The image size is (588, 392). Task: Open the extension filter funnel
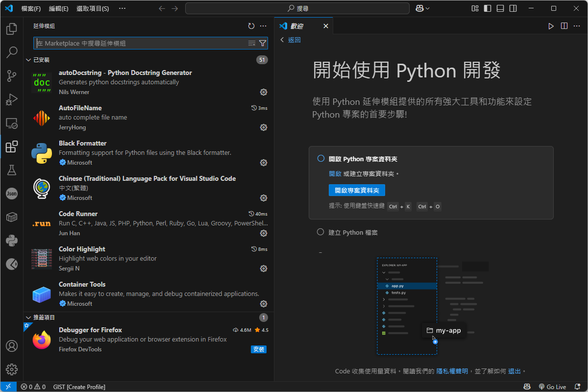pyautogui.click(x=262, y=43)
